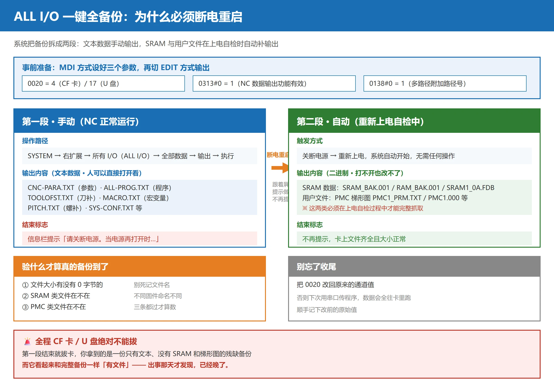Screen dimensions: 554x392
Task: Click the box '0138#0 = 1(多路径附加路径号)'
Action: (445, 83)
